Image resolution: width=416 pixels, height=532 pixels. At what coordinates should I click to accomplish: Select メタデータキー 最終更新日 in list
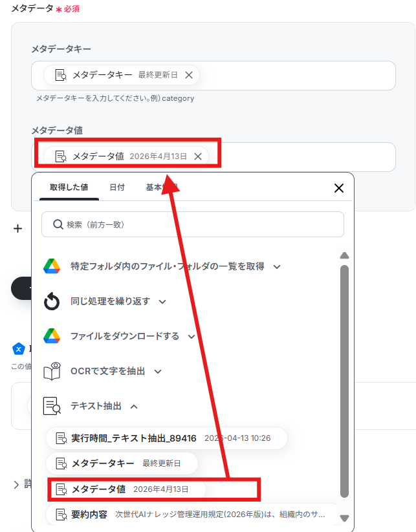[122, 463]
